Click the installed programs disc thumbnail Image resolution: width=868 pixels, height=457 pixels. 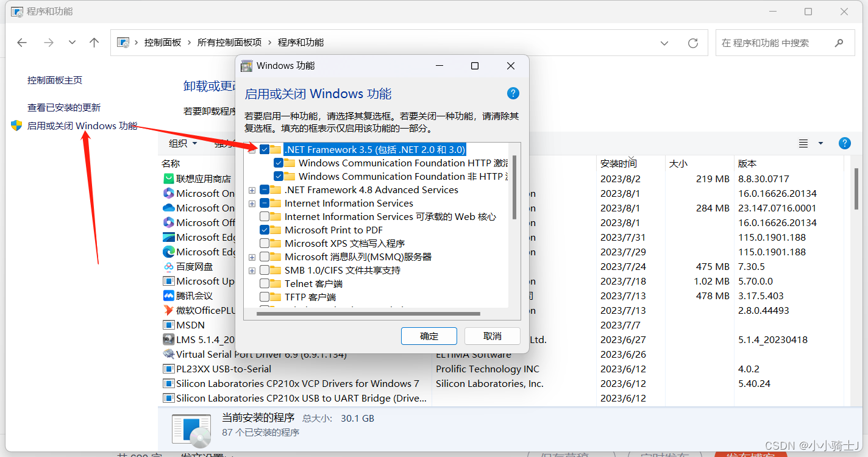pyautogui.click(x=191, y=431)
